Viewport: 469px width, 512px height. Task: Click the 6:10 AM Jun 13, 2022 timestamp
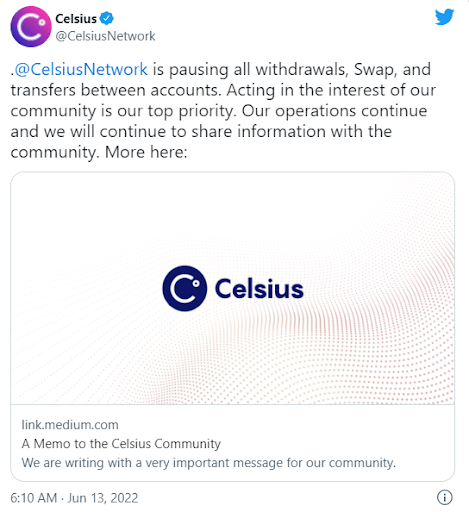pos(74,498)
